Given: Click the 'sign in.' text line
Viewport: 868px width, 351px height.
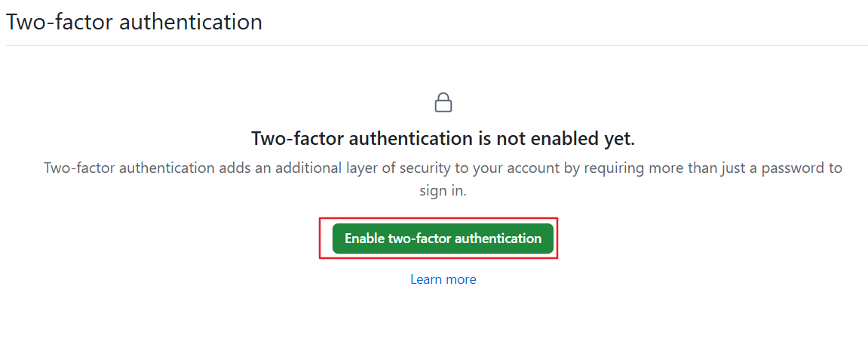Looking at the screenshot, I should pos(443,192).
